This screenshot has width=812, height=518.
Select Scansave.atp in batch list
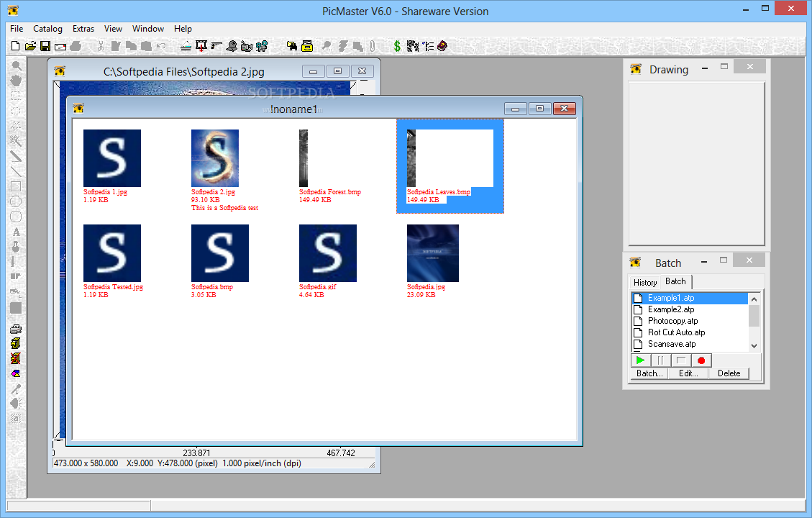click(x=689, y=344)
